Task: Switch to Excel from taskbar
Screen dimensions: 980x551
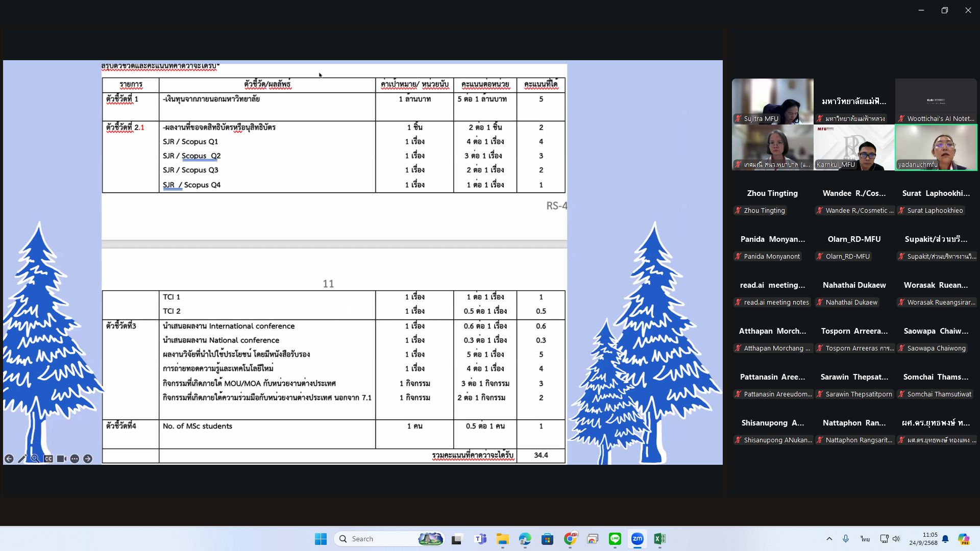Action: [659, 539]
